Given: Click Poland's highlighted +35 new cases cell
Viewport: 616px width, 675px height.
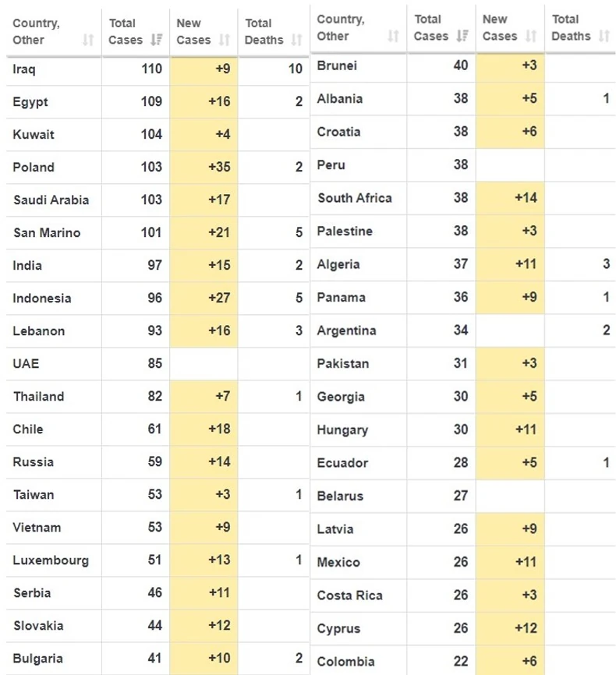Looking at the screenshot, I should (204, 167).
